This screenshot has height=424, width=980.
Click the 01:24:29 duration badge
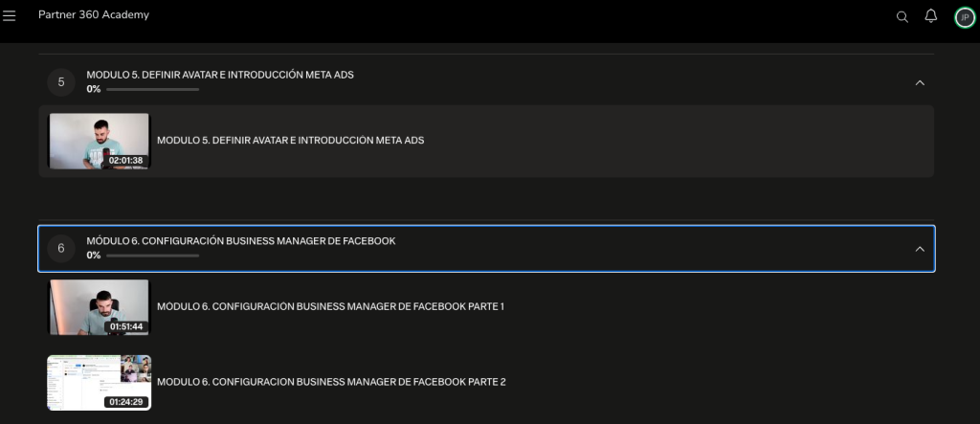tap(126, 402)
